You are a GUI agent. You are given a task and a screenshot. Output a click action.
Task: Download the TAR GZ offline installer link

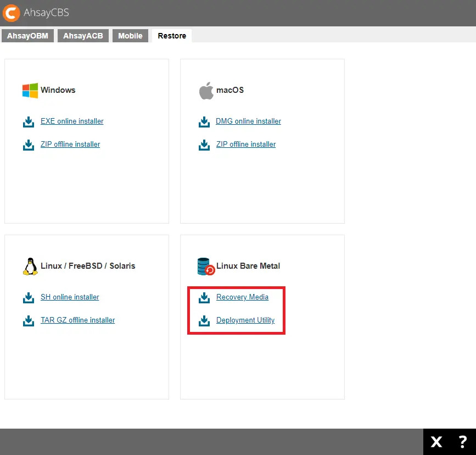(x=77, y=320)
